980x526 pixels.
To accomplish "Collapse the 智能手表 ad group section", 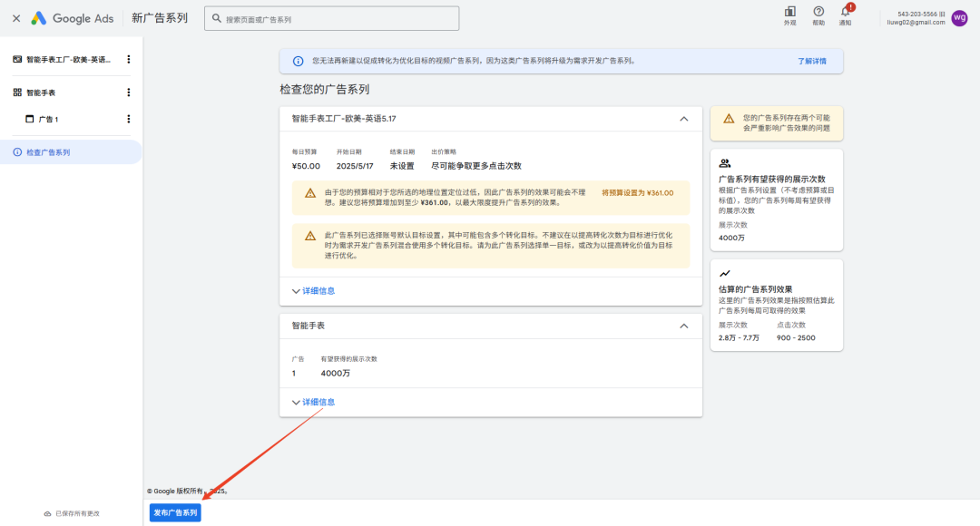I will point(683,326).
